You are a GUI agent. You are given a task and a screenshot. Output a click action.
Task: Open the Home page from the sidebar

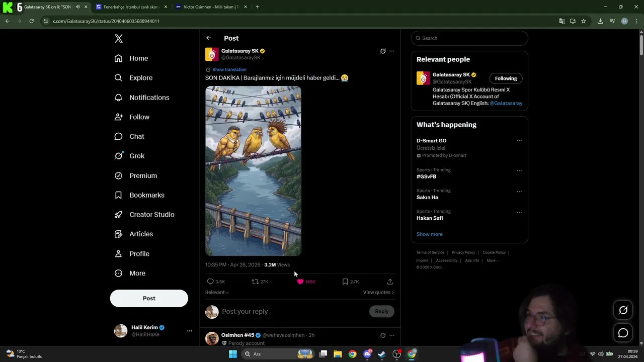[131, 58]
